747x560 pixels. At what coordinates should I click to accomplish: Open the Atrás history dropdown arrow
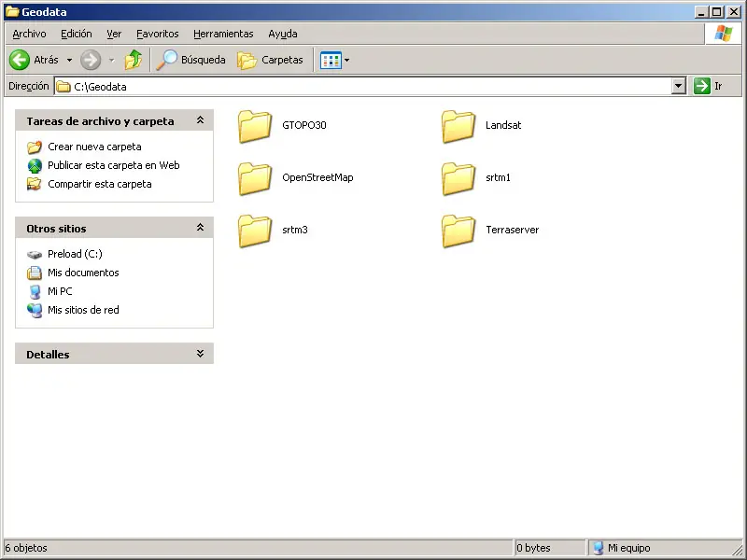69,60
